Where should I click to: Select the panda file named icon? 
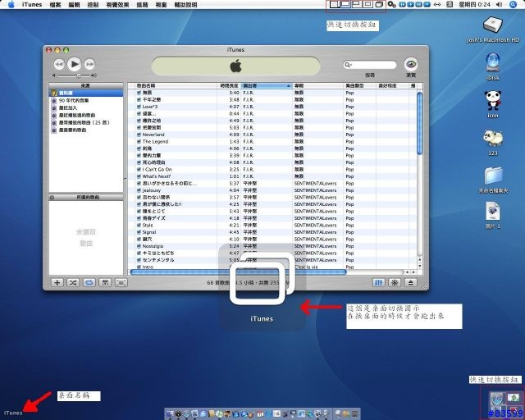492,104
